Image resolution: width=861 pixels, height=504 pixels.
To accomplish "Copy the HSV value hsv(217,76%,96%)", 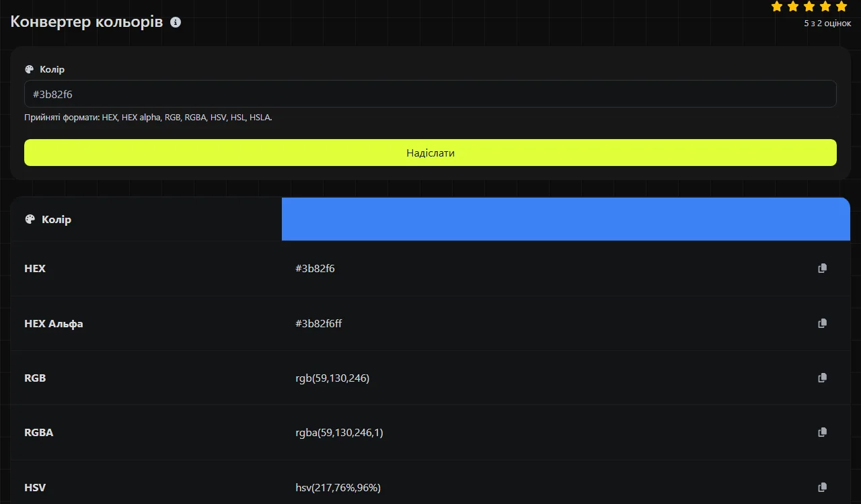I will [x=822, y=487].
